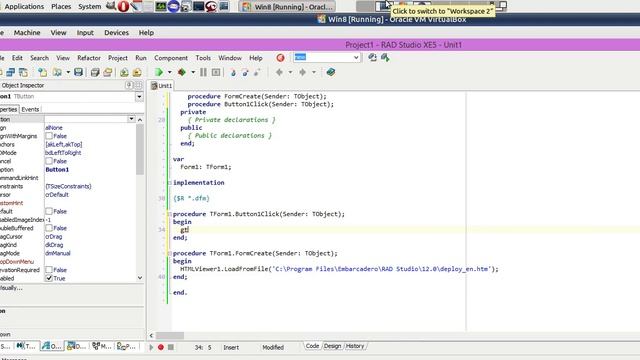This screenshot has width=640, height=360.
Task: Click the Step Over debug icon
Action: point(245,72)
